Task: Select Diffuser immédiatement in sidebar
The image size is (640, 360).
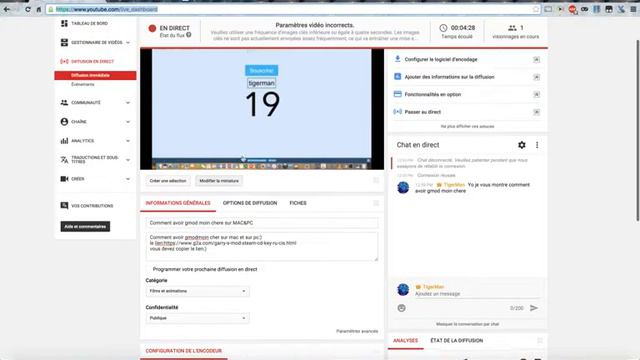Action: point(95,75)
